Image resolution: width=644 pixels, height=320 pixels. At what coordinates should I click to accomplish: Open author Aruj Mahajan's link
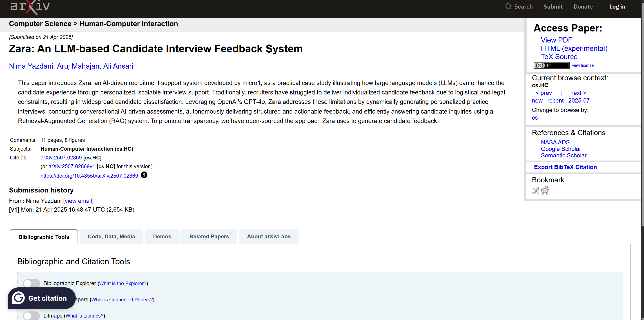pos(78,66)
